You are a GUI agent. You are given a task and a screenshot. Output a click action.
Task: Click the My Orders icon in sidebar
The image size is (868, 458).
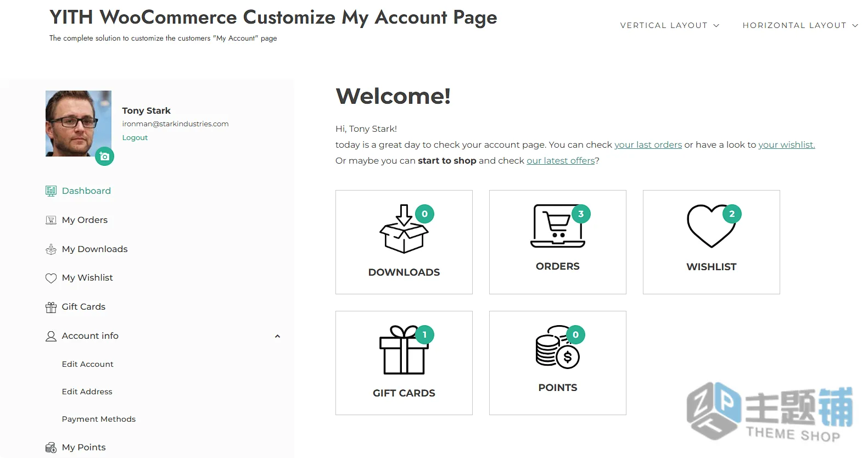coord(51,220)
